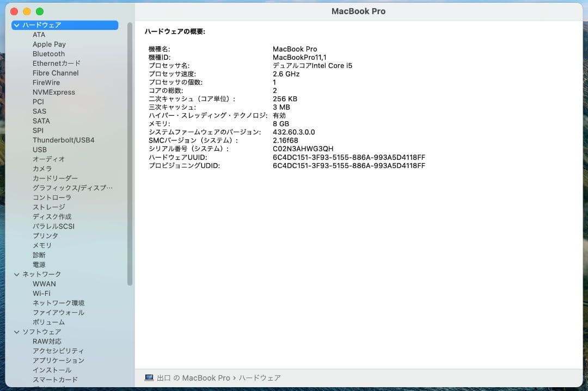Select ファイアウォール in the sidebar
Screen dimensions: 588x391
coord(58,312)
